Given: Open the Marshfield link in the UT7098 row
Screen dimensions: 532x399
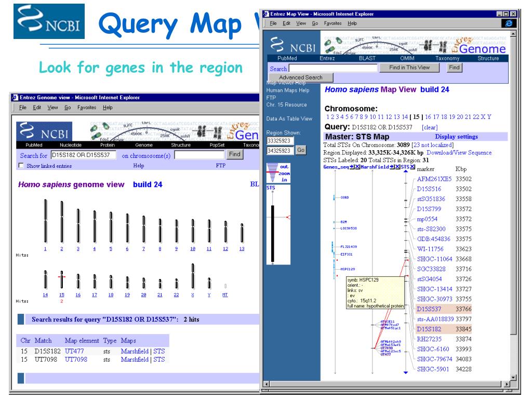Looking at the screenshot, I should coord(135,360).
